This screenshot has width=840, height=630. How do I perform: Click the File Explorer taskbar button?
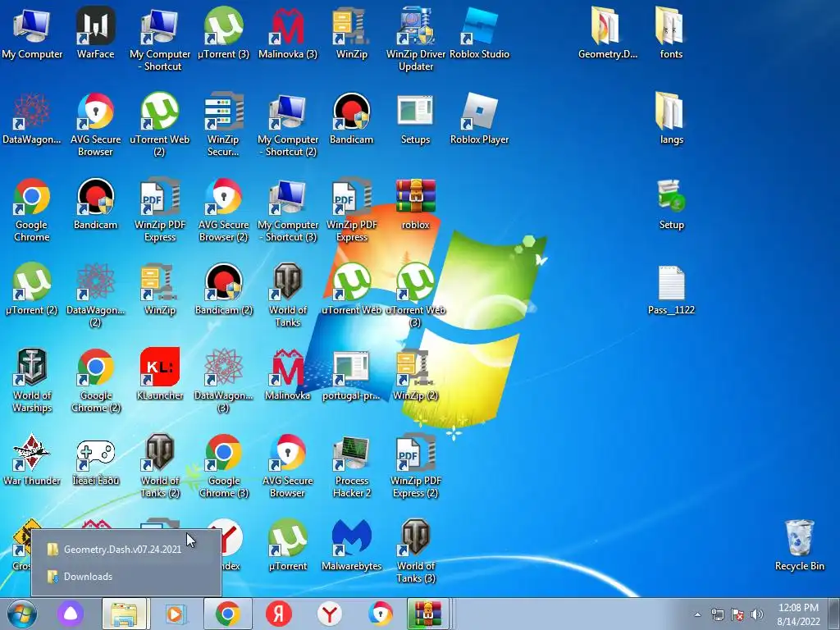(125, 614)
